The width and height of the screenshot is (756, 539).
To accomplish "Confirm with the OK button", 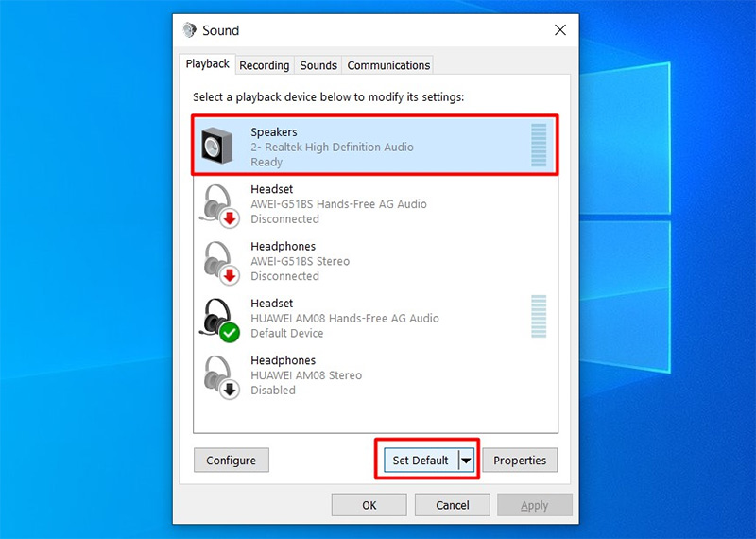I will pos(369,505).
